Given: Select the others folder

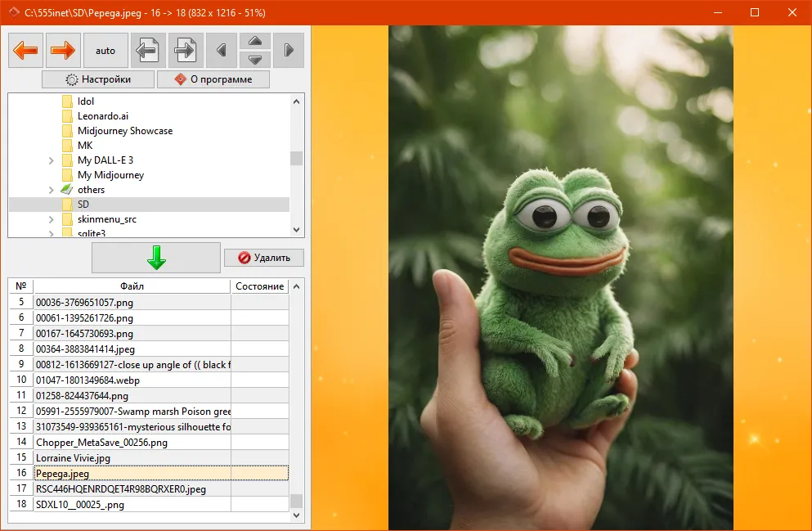Looking at the screenshot, I should tap(91, 190).
